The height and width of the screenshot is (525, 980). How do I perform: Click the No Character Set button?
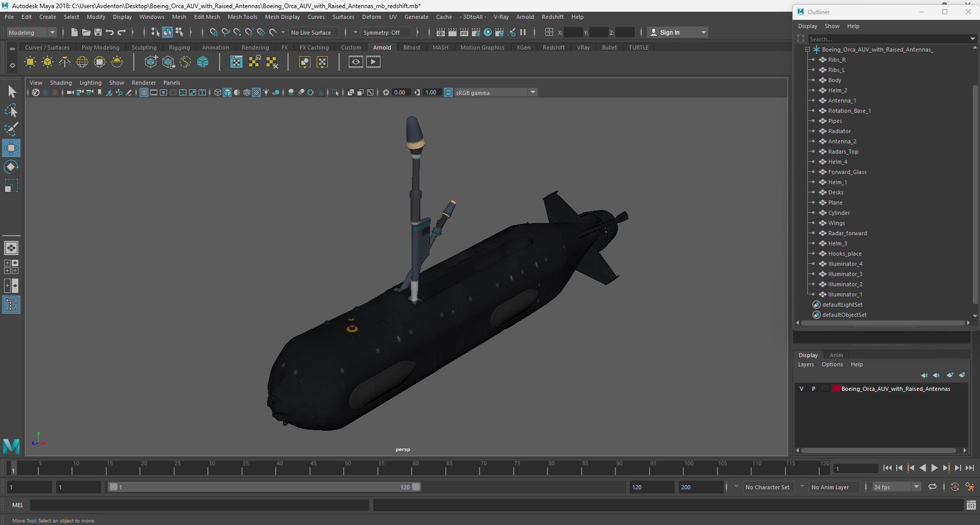click(767, 487)
